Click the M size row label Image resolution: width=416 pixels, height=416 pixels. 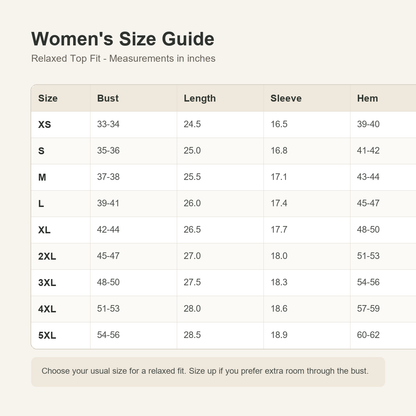42,177
